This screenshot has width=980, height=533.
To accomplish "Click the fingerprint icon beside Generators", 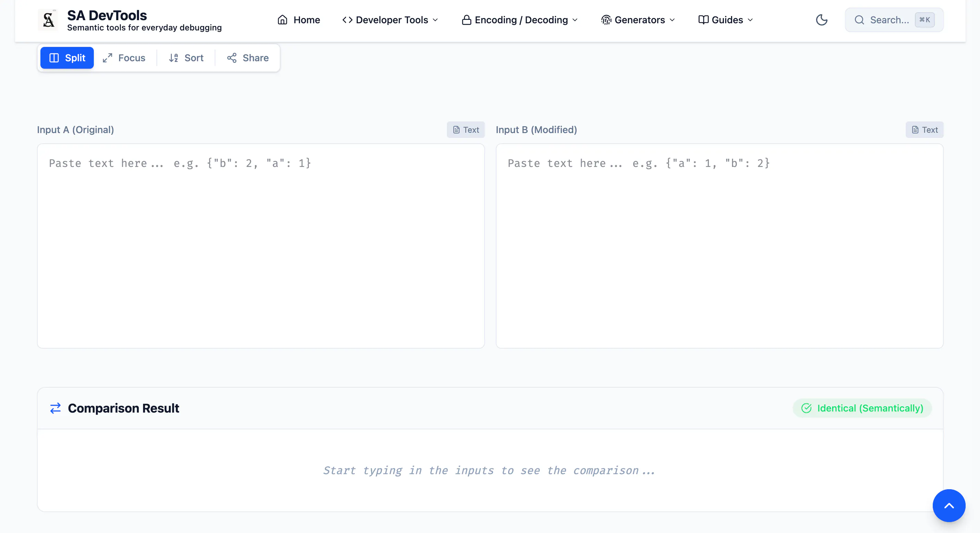I will [606, 20].
